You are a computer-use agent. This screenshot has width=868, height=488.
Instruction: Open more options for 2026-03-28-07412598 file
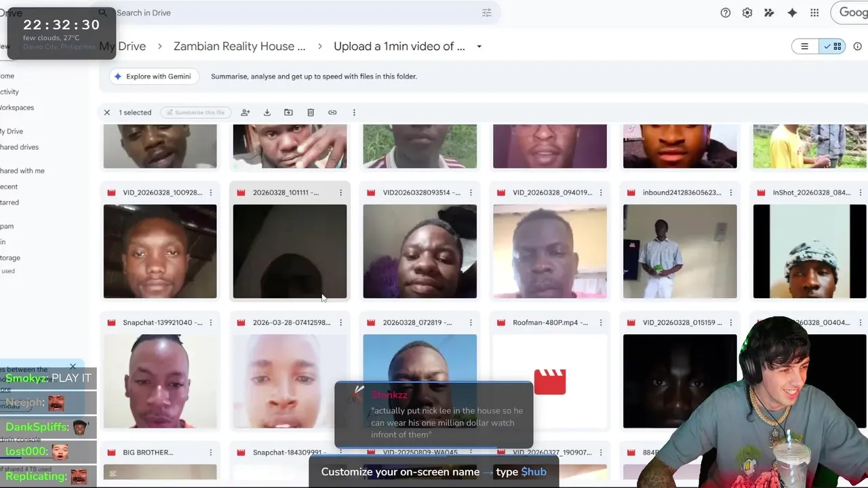coord(340,323)
